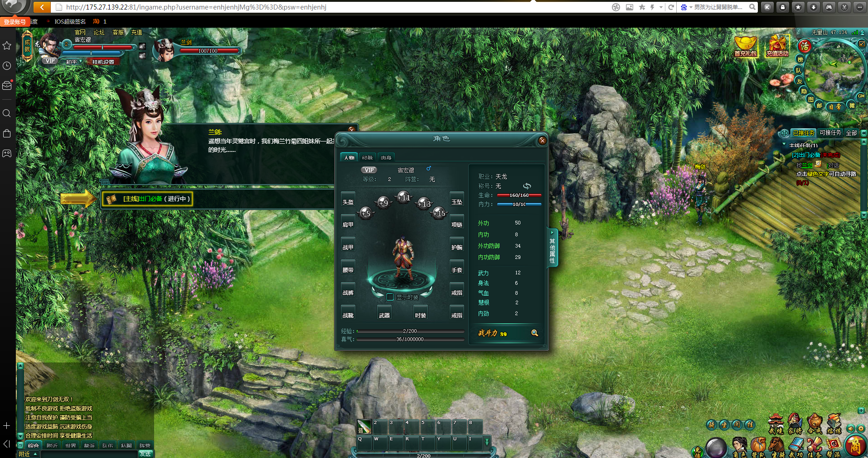Click the 成就 achievement badge
This screenshot has width=868, height=458.
[27, 46]
